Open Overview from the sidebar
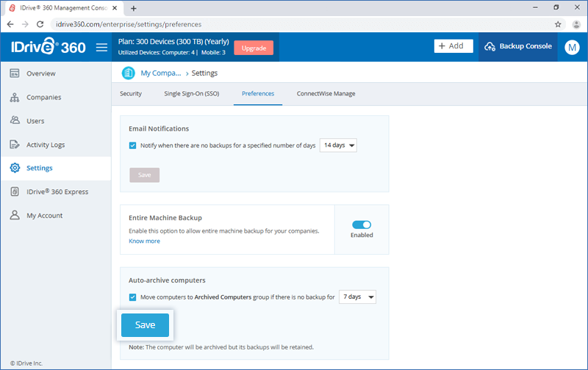This screenshot has width=588, height=370. pyautogui.click(x=40, y=73)
